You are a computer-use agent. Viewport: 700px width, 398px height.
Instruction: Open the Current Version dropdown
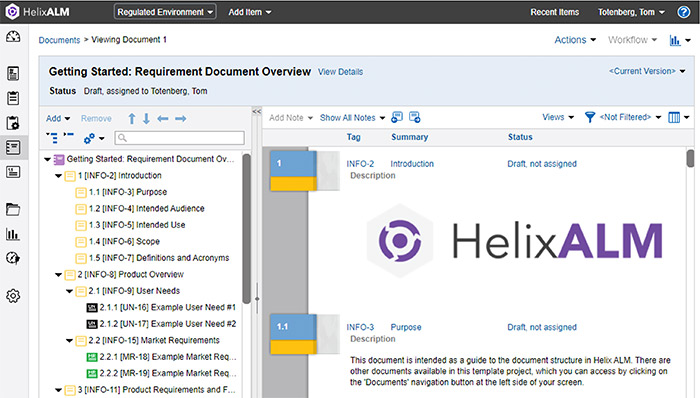pos(647,71)
